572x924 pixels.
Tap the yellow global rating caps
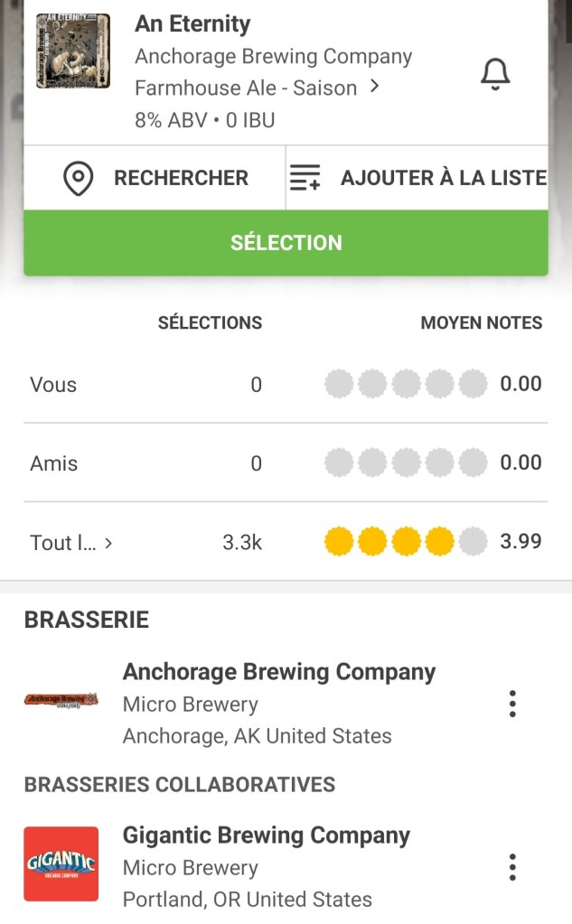click(x=406, y=542)
